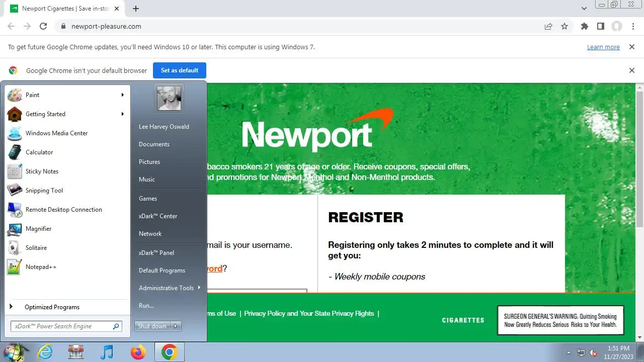The height and width of the screenshot is (362, 644).
Task: Expand the Paint jump list arrow
Action: 122,95
